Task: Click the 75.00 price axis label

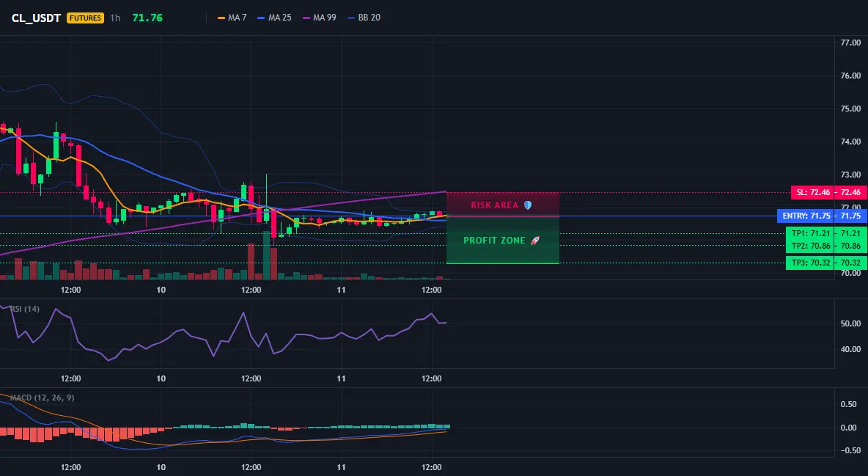Action: pos(850,109)
